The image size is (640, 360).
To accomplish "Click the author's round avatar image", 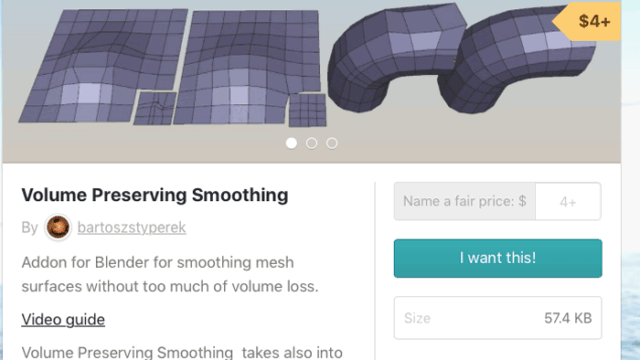I will click(58, 227).
